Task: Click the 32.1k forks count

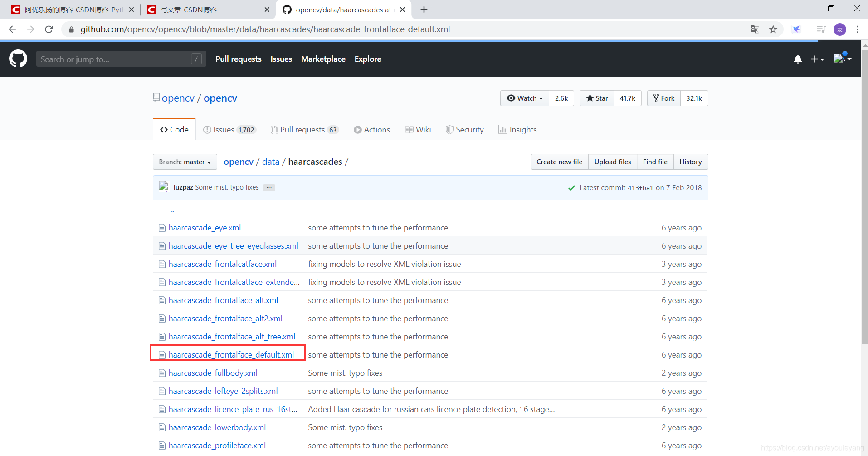Action: (x=694, y=98)
